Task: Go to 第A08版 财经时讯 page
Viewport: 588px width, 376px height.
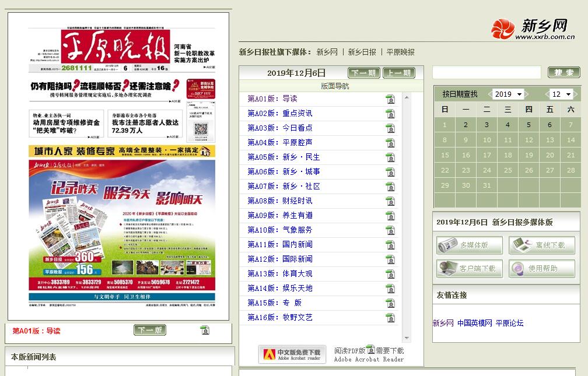Action: 280,201
